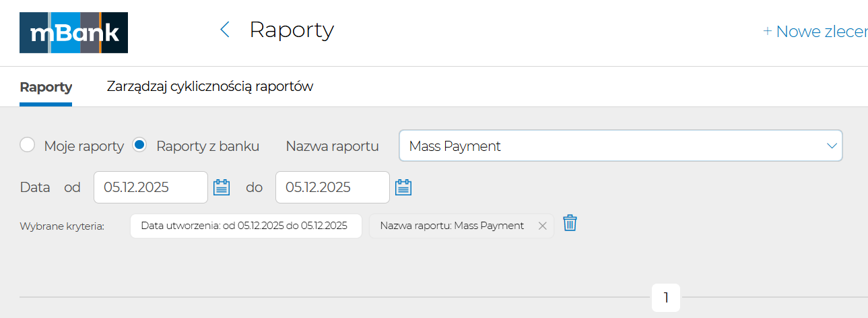Image resolution: width=868 pixels, height=318 pixels.
Task: Go to page 1 in pagination
Action: pos(666,298)
